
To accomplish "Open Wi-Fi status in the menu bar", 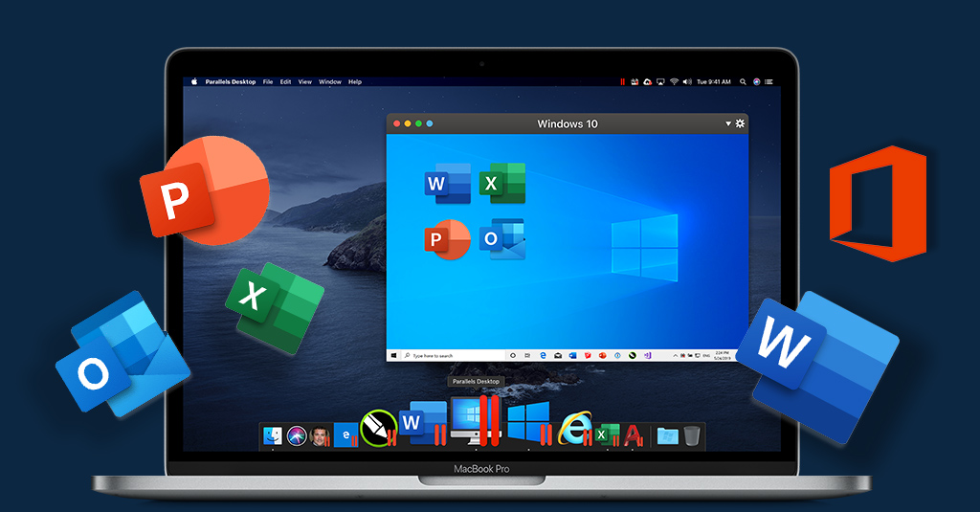I will coord(675,82).
